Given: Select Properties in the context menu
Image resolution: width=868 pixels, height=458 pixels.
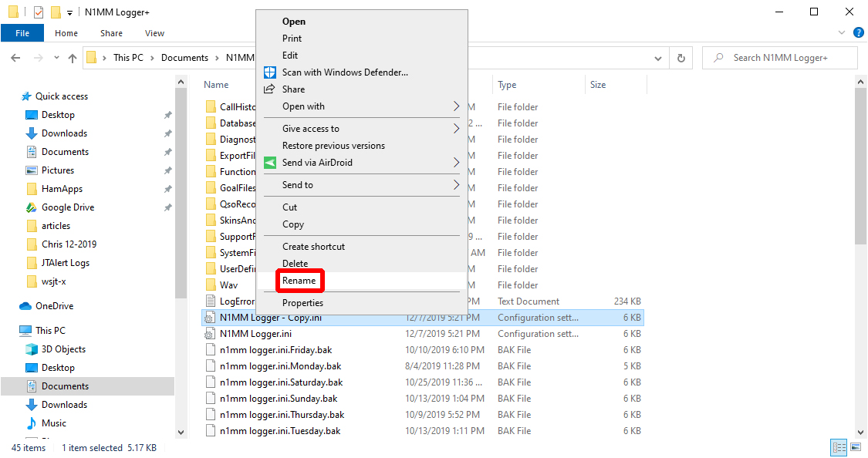Looking at the screenshot, I should 302,302.
